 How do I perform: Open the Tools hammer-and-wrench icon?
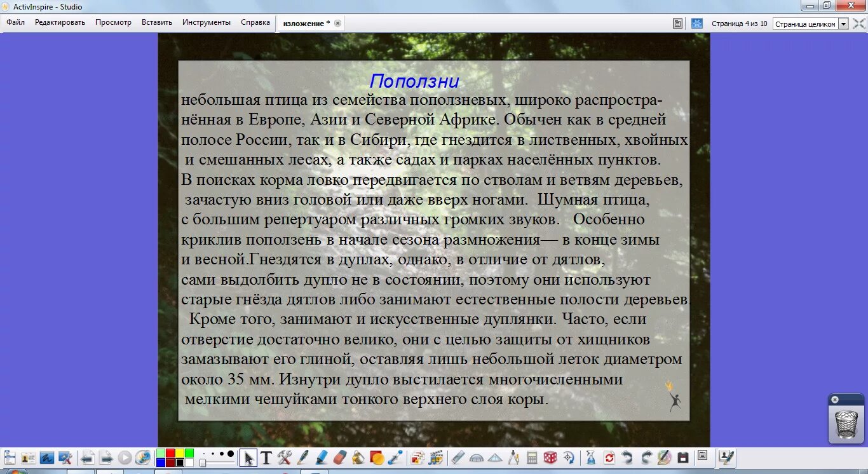coord(285,457)
